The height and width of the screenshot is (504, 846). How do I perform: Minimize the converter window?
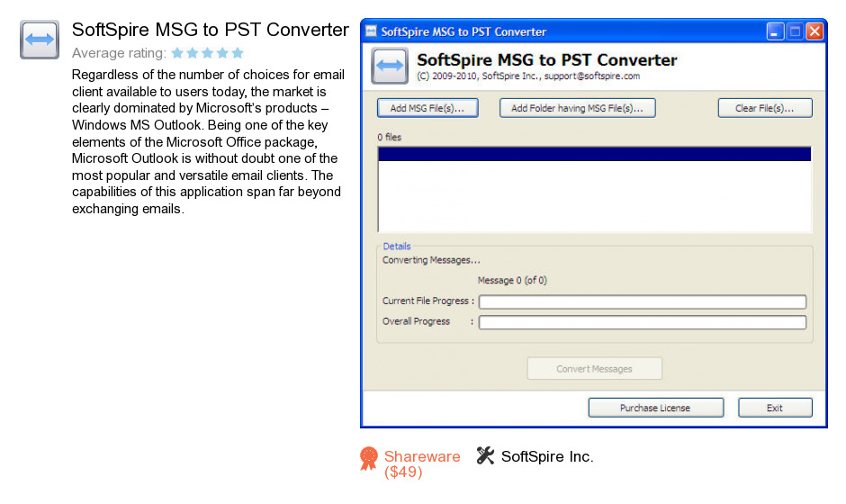coord(775,31)
